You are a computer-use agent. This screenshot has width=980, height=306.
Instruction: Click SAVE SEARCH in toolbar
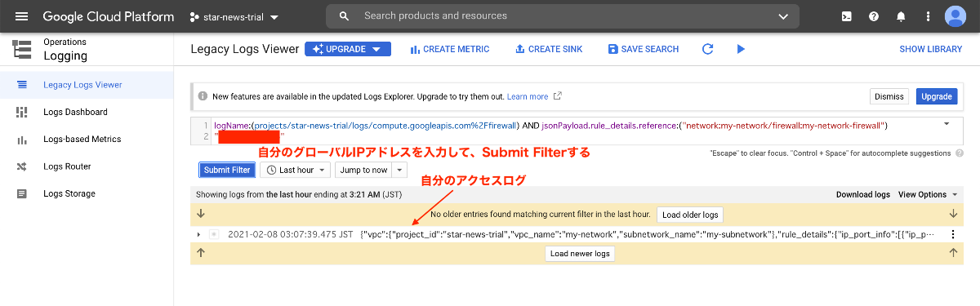click(x=644, y=49)
